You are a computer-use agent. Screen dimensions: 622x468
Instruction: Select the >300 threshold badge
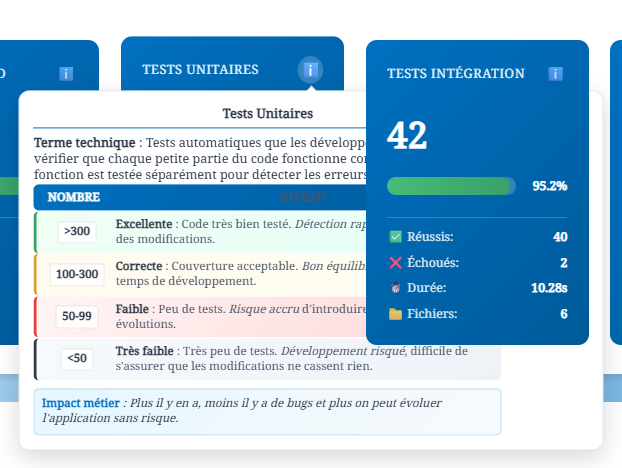77,231
